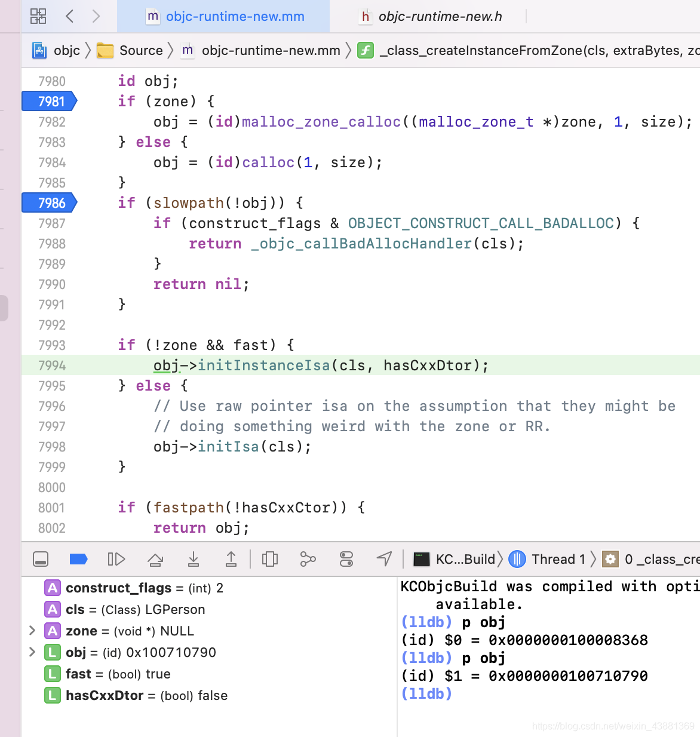The image size is (700, 737).
Task: Open the objc project breadcrumb
Action: click(56, 51)
